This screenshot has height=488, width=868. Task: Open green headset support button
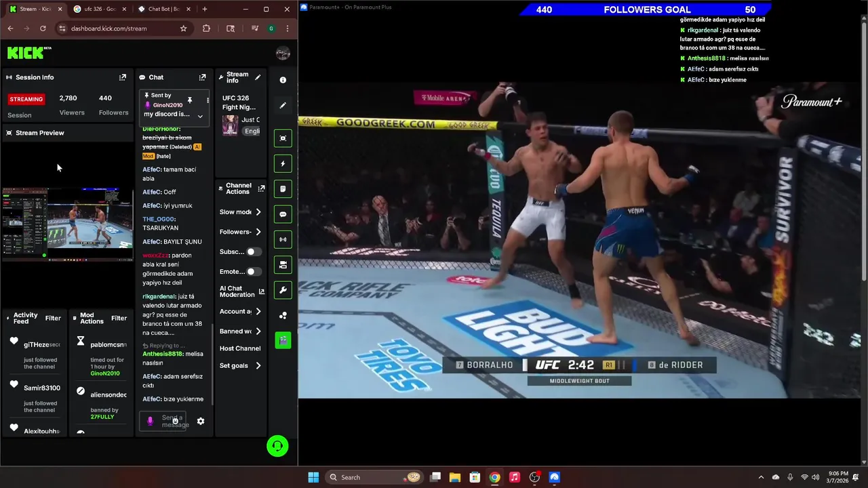point(277,446)
